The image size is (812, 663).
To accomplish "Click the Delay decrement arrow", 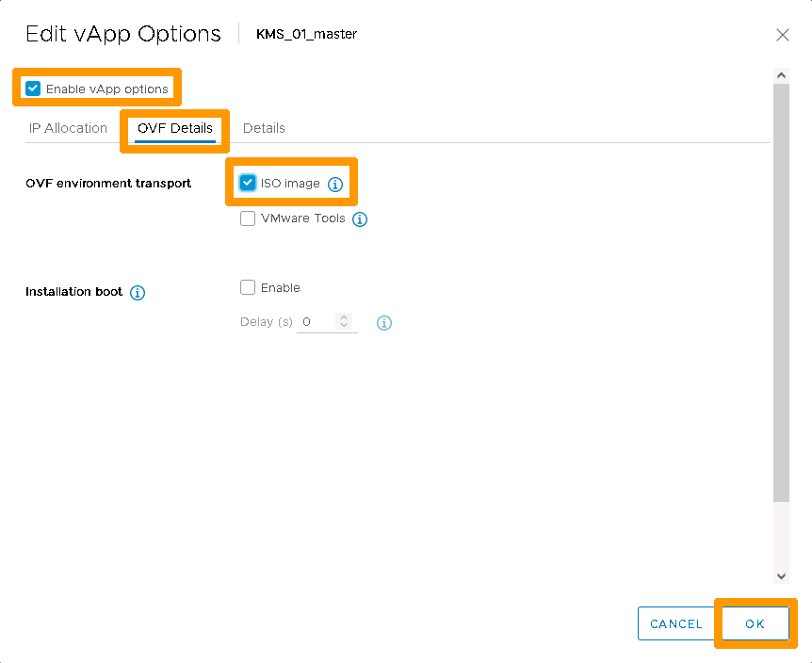I will (x=344, y=326).
